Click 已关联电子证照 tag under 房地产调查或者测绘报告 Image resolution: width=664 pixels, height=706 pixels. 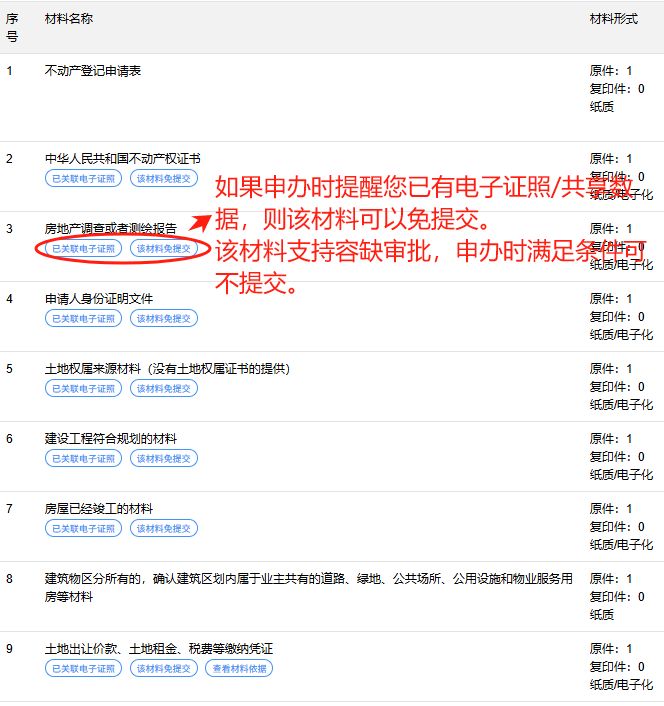(x=84, y=248)
